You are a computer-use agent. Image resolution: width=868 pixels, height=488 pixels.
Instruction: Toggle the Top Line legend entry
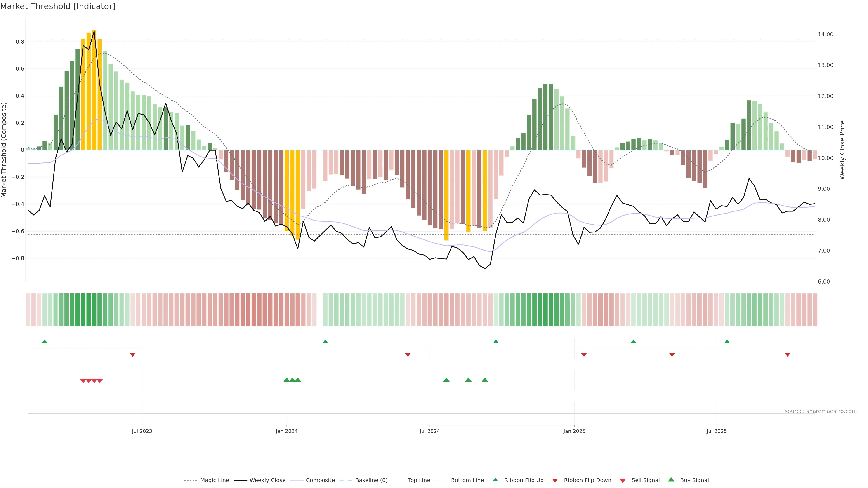point(419,480)
